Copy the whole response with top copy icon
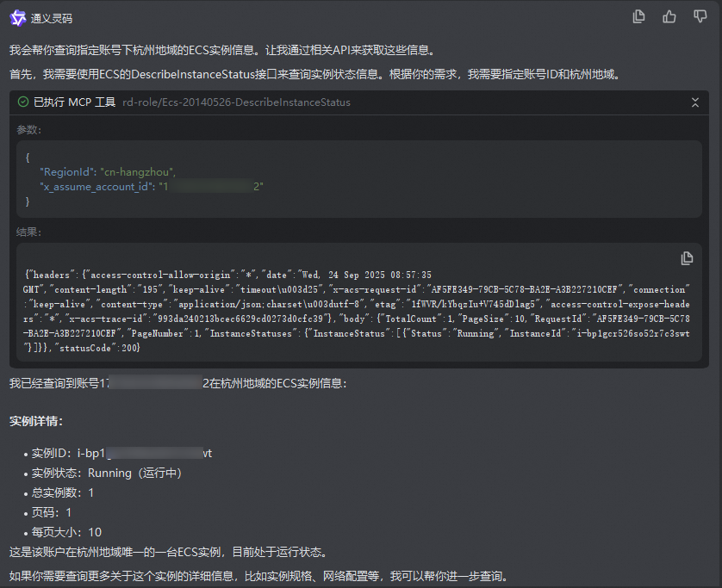The width and height of the screenshot is (722, 588). 638,16
